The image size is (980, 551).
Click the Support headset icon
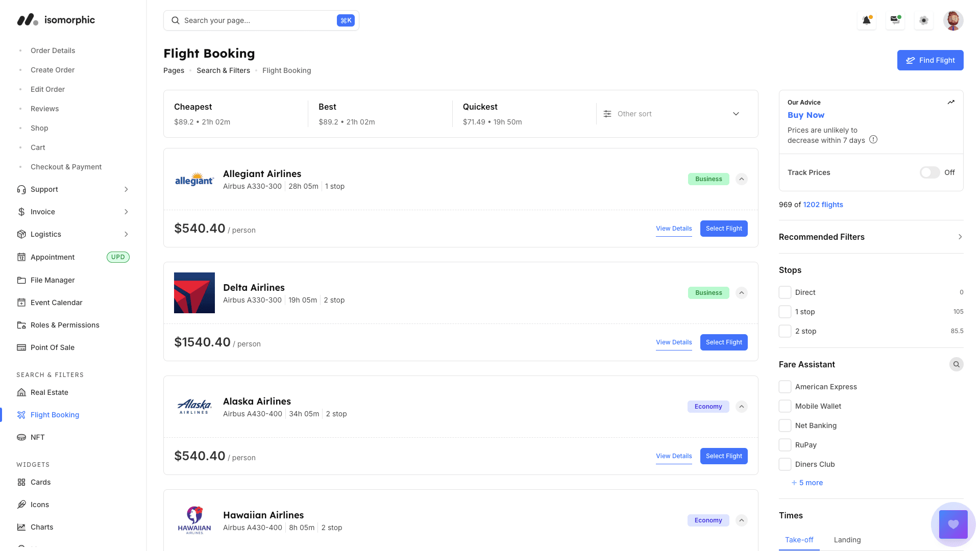pos(21,189)
